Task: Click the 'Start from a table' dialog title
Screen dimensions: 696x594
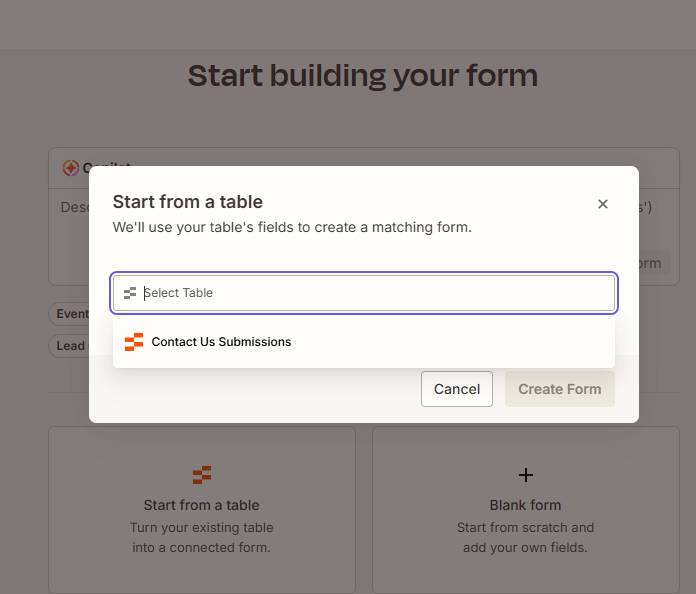Action: [188, 202]
